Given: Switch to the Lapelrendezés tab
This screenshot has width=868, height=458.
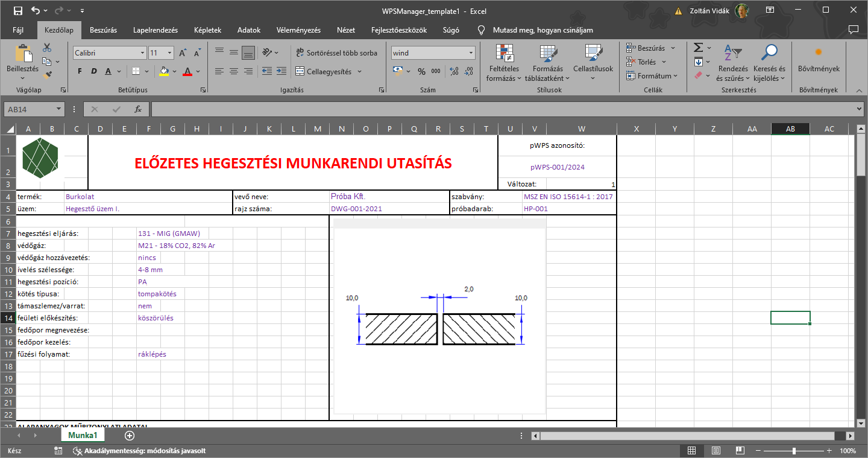Looking at the screenshot, I should 156,30.
